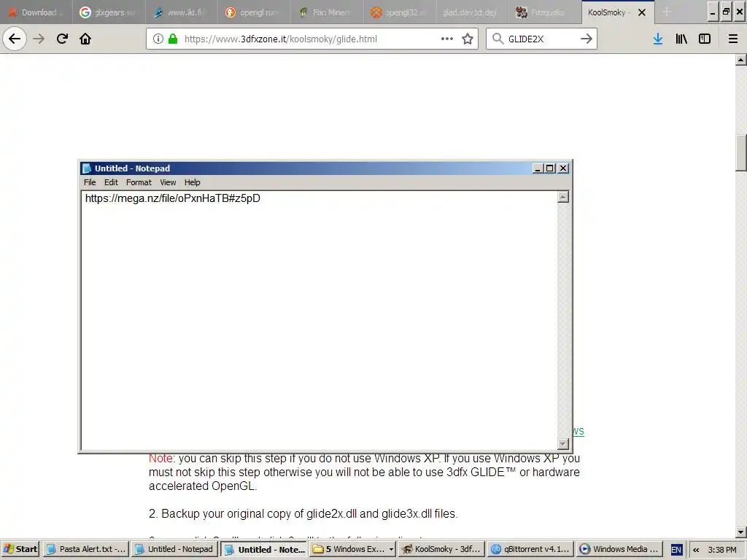The image size is (747, 560).
Task: Click the green padlock security icon
Action: tap(173, 39)
